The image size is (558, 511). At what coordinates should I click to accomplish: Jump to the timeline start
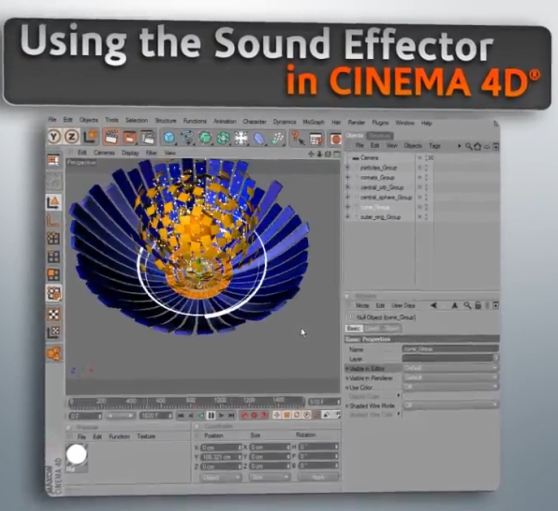click(181, 415)
